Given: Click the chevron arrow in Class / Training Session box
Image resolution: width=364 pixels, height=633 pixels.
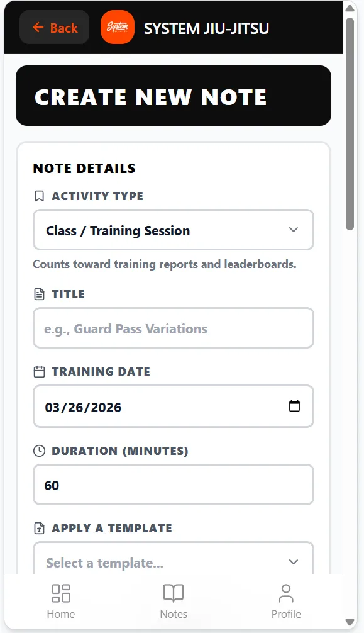Looking at the screenshot, I should [x=294, y=230].
